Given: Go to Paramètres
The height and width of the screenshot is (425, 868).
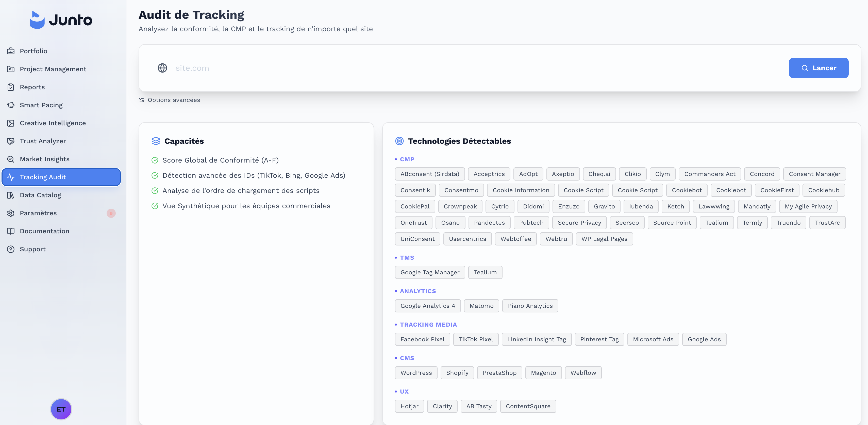Looking at the screenshot, I should [61, 213].
